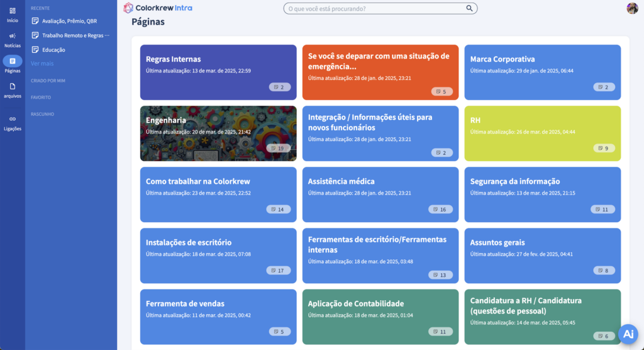The height and width of the screenshot is (350, 644).
Task: Open arquivos file icon
Action: point(13,86)
